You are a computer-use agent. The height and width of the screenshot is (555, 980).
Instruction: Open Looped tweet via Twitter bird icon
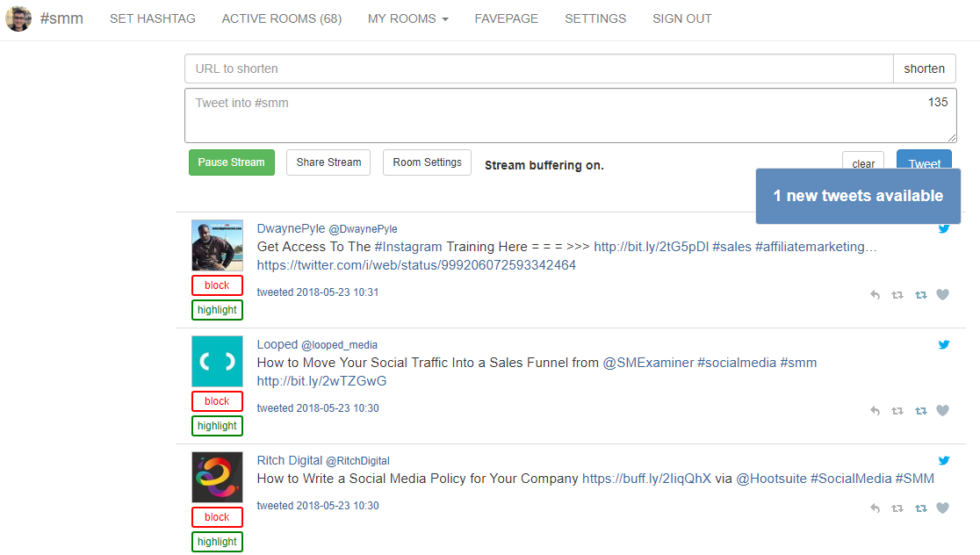(944, 345)
